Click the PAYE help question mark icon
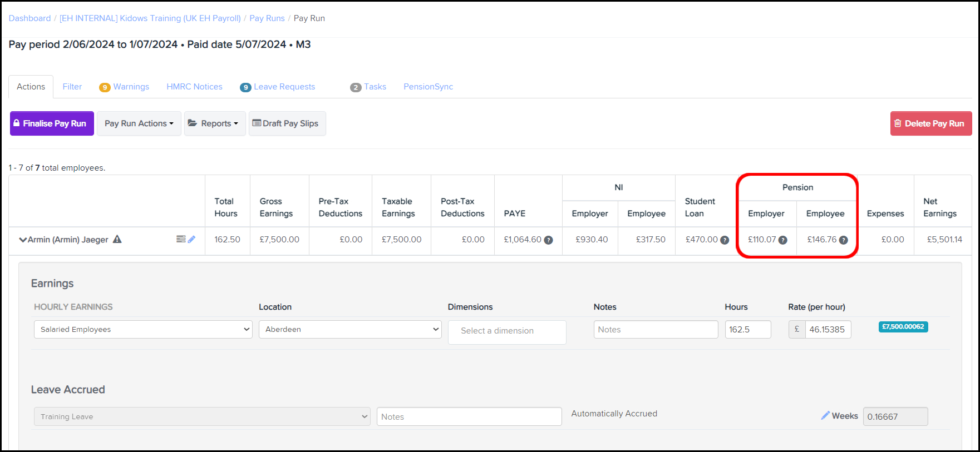The width and height of the screenshot is (980, 452). (x=548, y=240)
